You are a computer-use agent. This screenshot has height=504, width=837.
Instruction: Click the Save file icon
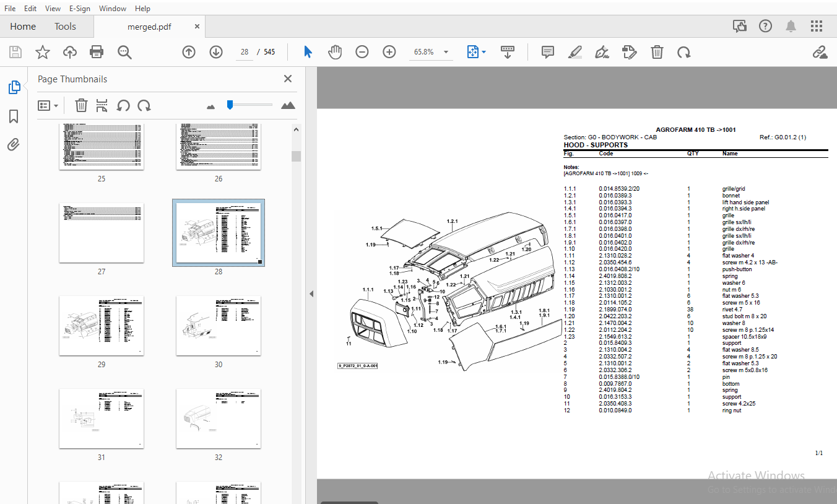tap(15, 52)
